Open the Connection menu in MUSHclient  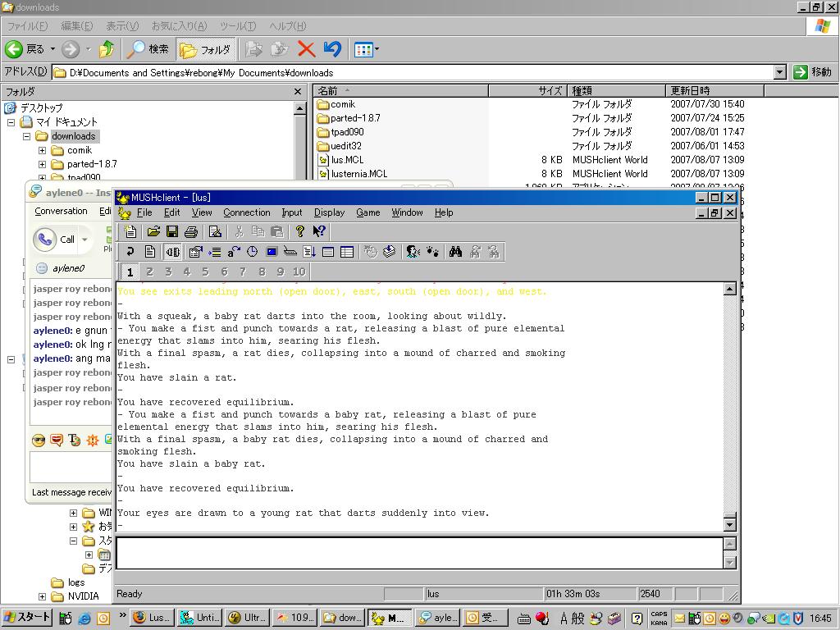[246, 212]
